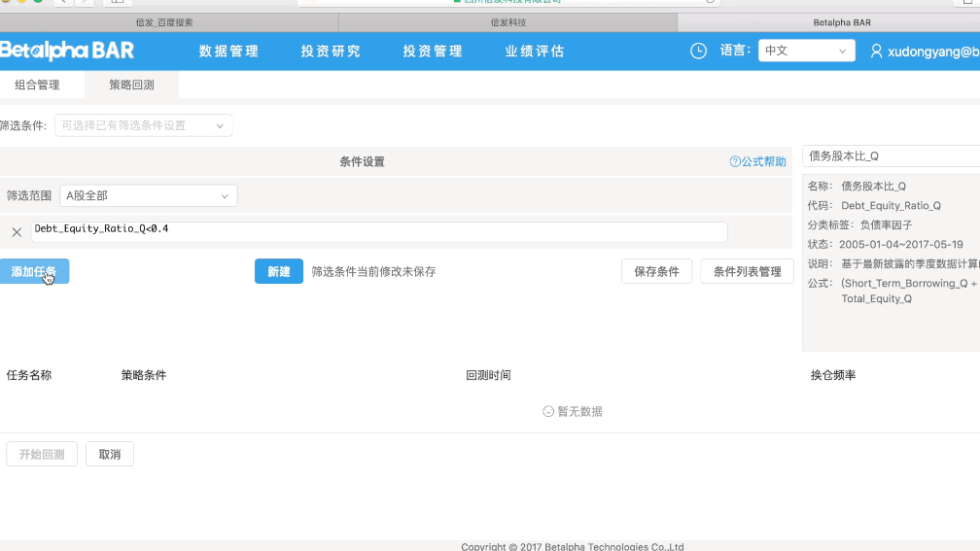Click the 策略条件 column header
Image resolution: width=980 pixels, height=551 pixels.
tap(144, 375)
